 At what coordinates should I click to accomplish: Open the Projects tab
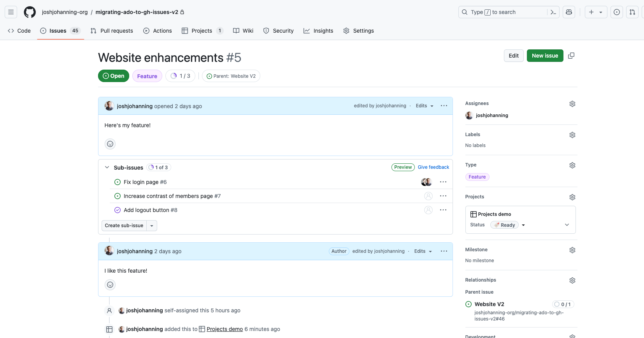pyautogui.click(x=202, y=31)
